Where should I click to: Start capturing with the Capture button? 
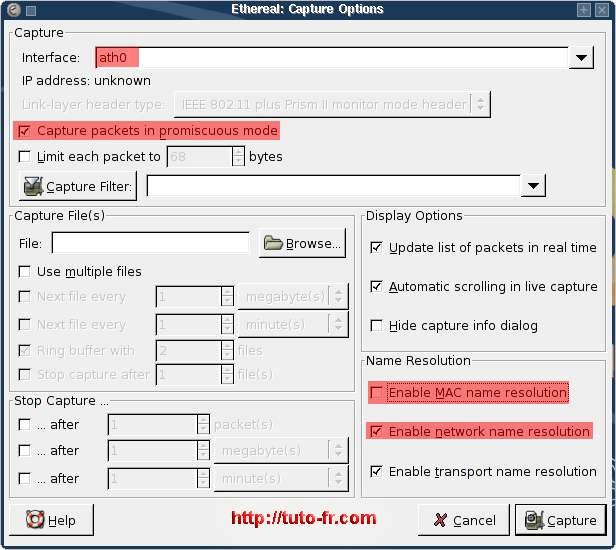pyautogui.click(x=561, y=520)
